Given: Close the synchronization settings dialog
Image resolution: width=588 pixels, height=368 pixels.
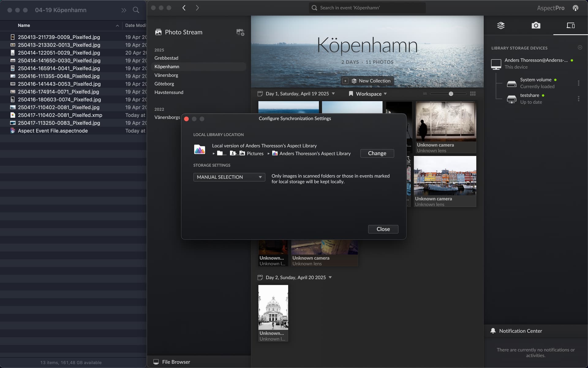Looking at the screenshot, I should pos(383,229).
